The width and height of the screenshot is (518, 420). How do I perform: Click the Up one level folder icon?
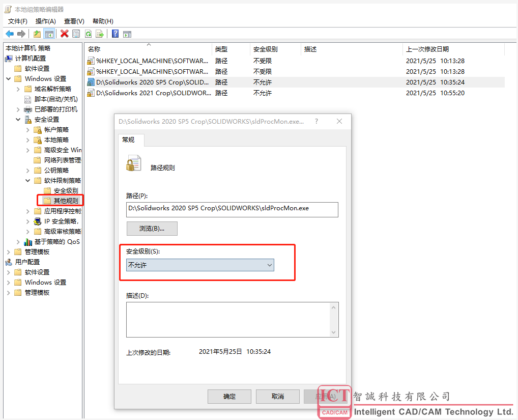[x=37, y=34]
